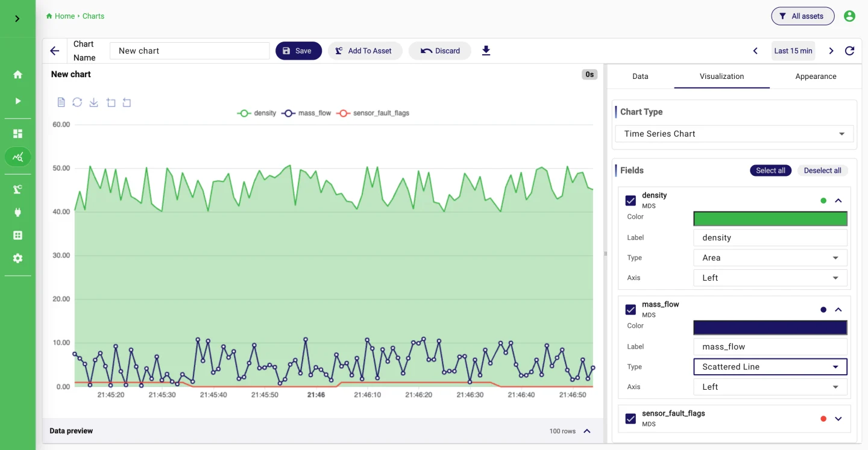Switch to the Data tab
The height and width of the screenshot is (450, 868).
point(640,77)
